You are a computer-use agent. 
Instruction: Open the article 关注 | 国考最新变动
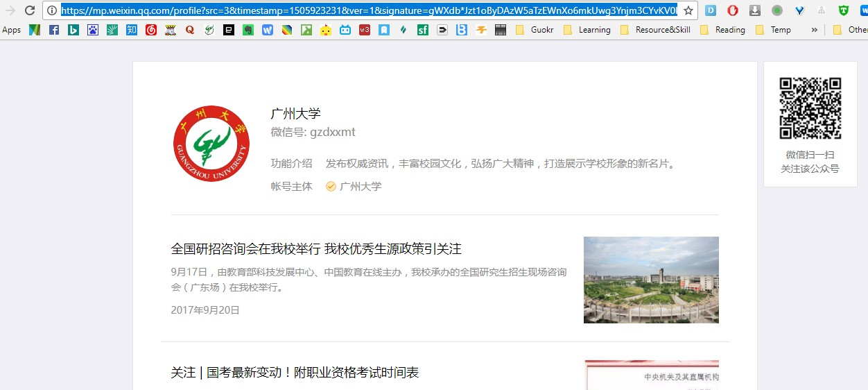coord(295,373)
